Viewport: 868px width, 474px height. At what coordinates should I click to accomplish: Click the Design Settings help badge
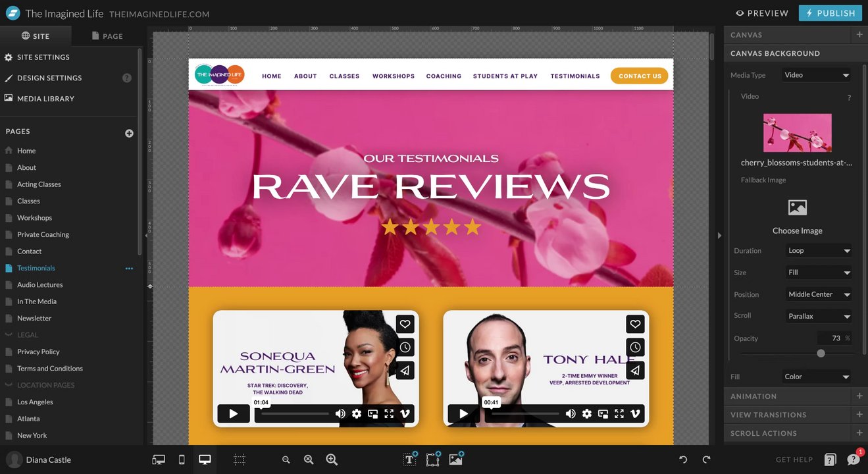(127, 78)
